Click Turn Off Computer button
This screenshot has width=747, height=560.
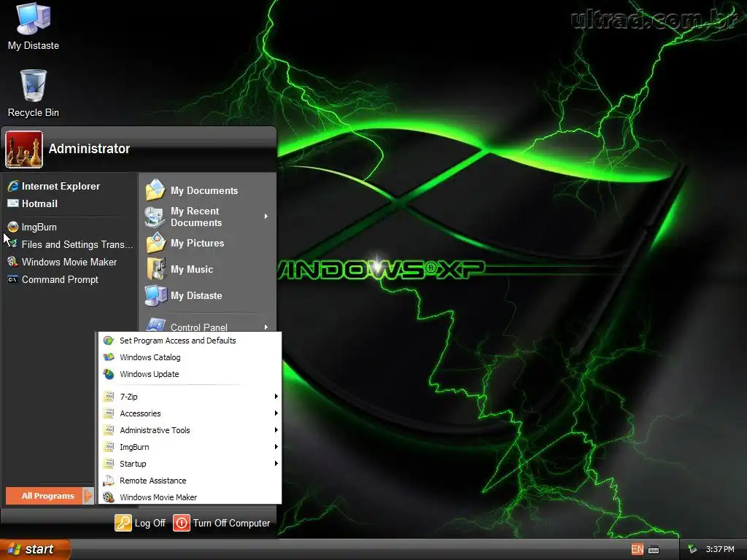(x=222, y=523)
